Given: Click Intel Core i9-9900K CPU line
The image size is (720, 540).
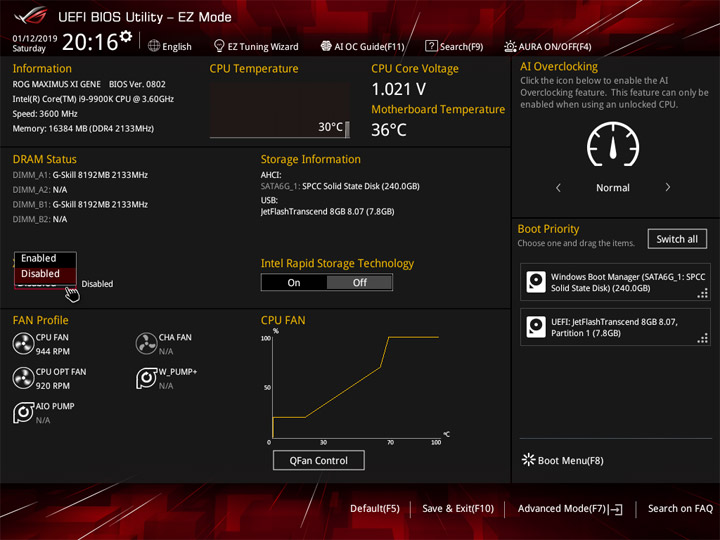Looking at the screenshot, I should (x=93, y=99).
